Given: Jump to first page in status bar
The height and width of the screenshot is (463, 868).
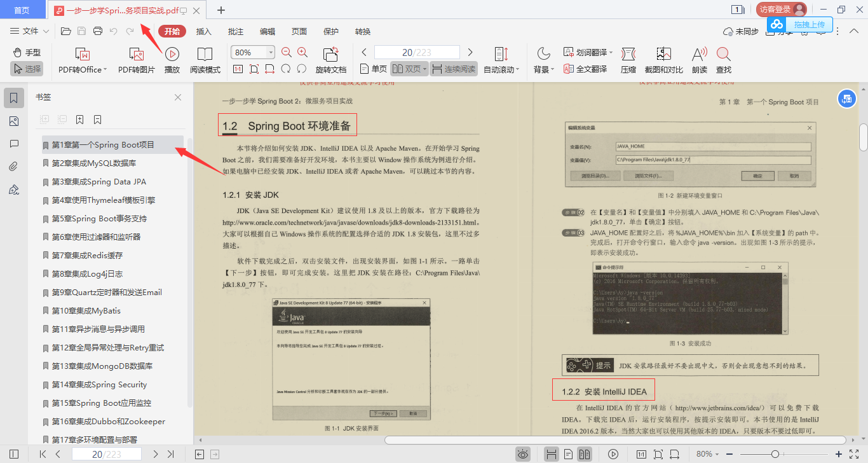Looking at the screenshot, I should [43, 454].
